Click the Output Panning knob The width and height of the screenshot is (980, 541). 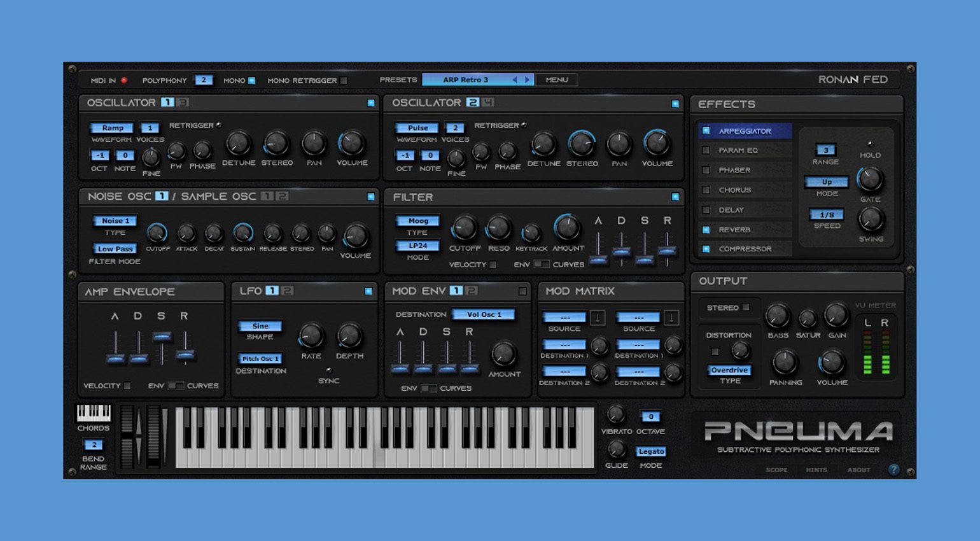785,363
